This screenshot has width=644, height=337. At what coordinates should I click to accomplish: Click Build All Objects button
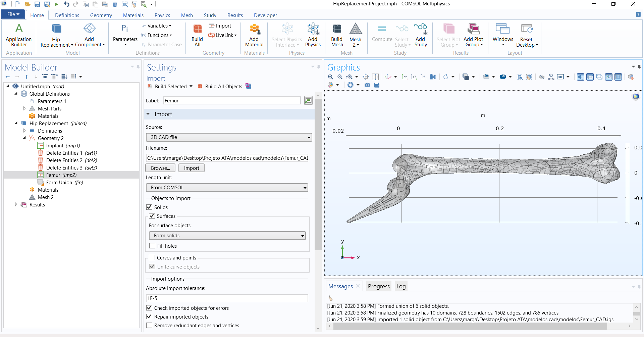pos(220,87)
